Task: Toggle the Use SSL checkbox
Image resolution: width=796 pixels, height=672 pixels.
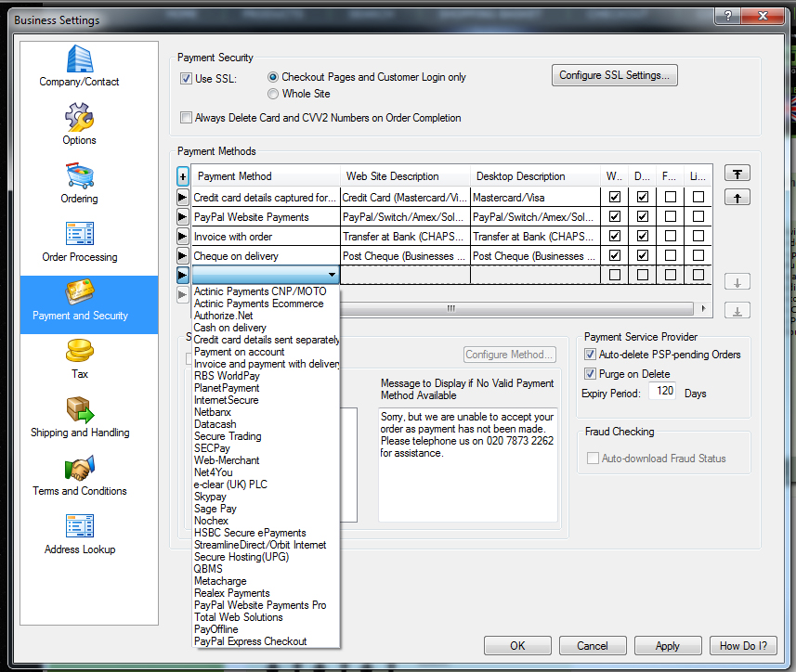Action: (x=186, y=79)
